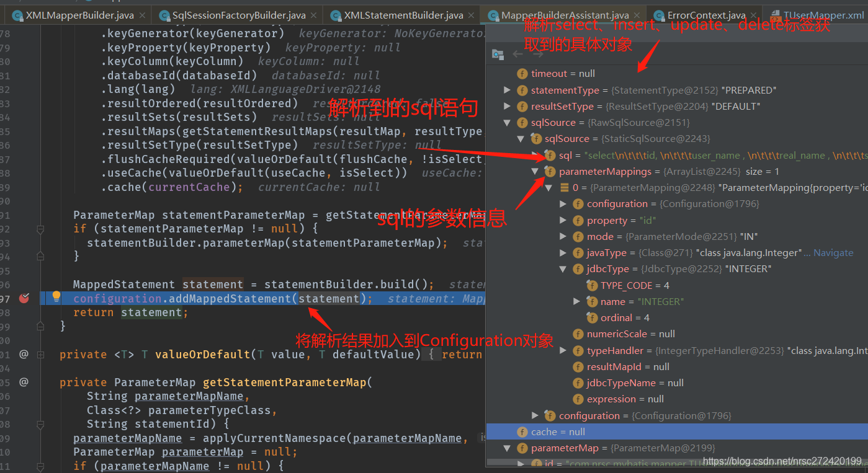Switch to ErrorContext.java tab
This screenshot has height=473, width=868.
pyautogui.click(x=706, y=15)
